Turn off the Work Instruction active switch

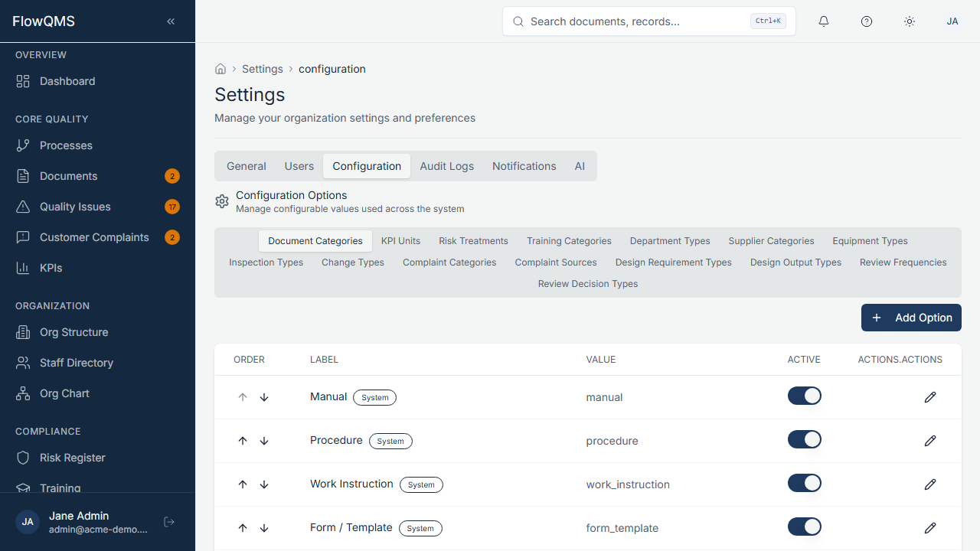(804, 483)
